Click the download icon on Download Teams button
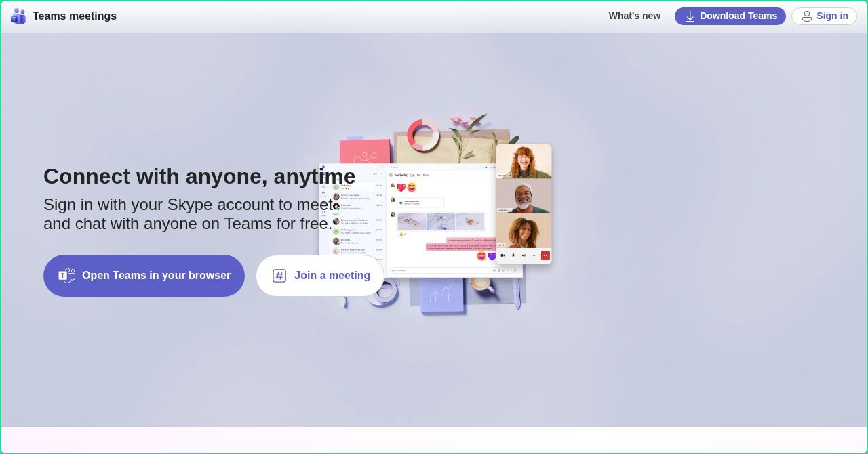Viewport: 868px width, 454px height. coord(690,16)
